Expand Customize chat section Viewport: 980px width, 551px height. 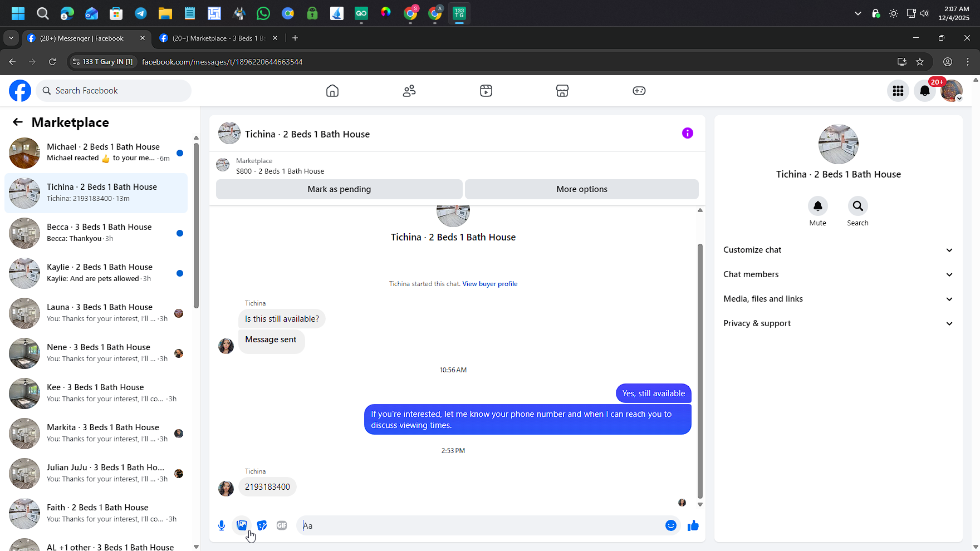(838, 250)
